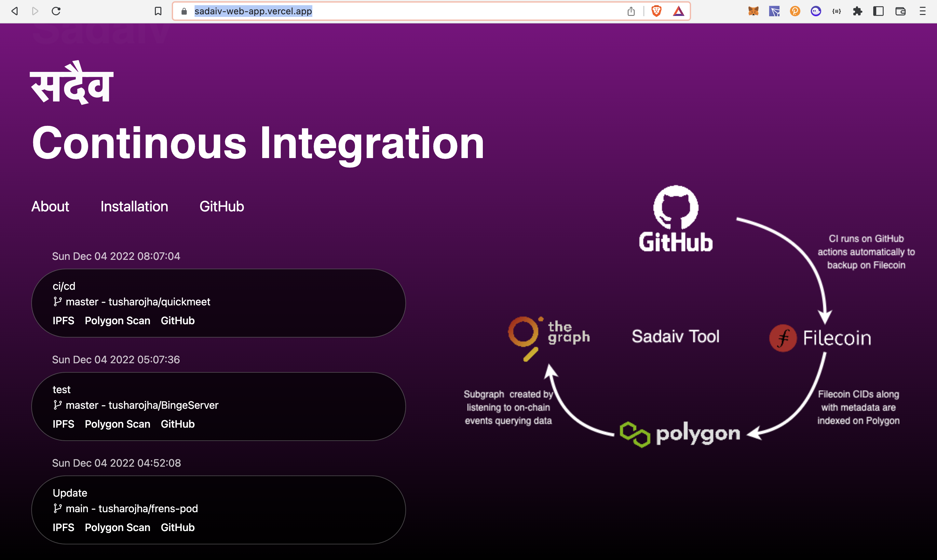This screenshot has height=560, width=937.
Task: Open the MetaMask fox extension
Action: point(754,11)
